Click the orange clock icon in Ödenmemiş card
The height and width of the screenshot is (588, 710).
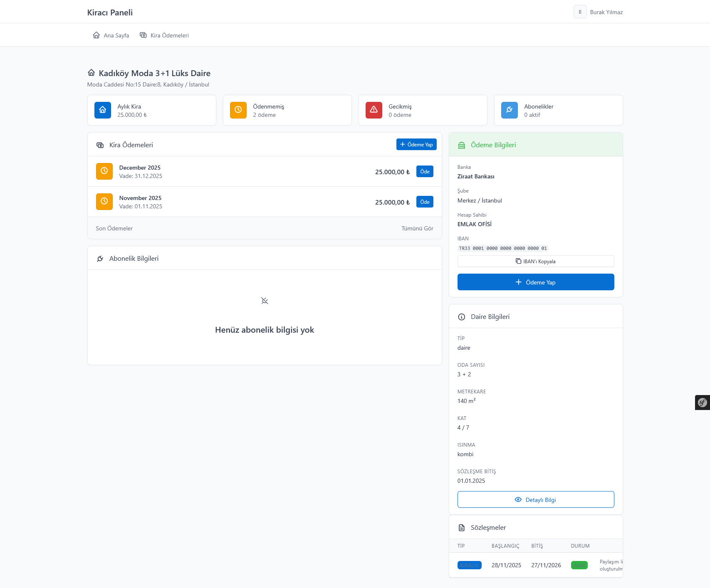tap(238, 110)
